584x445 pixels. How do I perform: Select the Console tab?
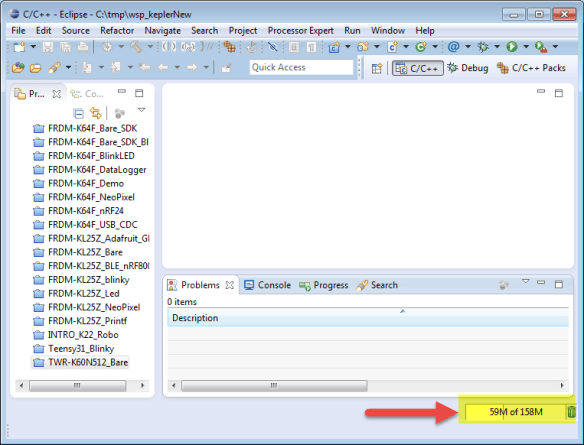[267, 285]
